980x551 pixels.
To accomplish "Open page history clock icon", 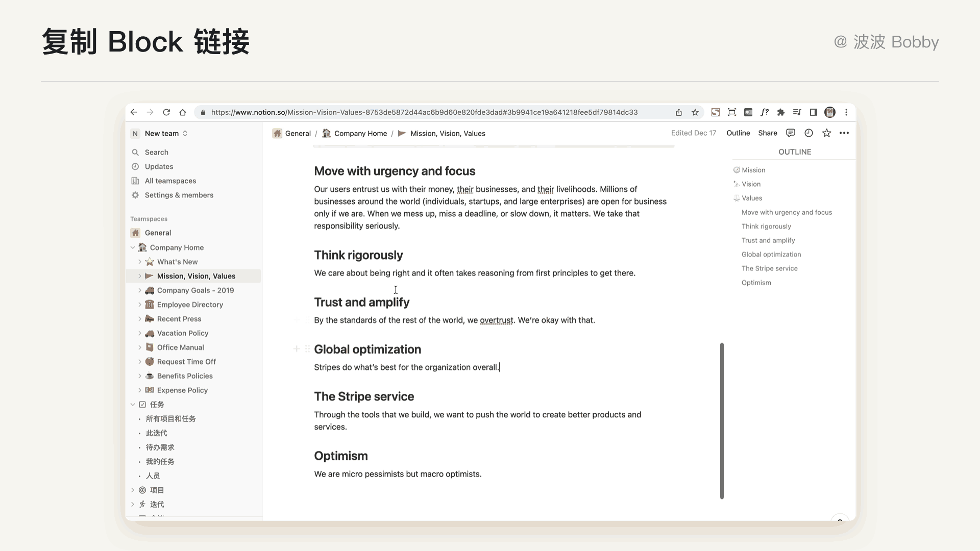I will [x=808, y=133].
